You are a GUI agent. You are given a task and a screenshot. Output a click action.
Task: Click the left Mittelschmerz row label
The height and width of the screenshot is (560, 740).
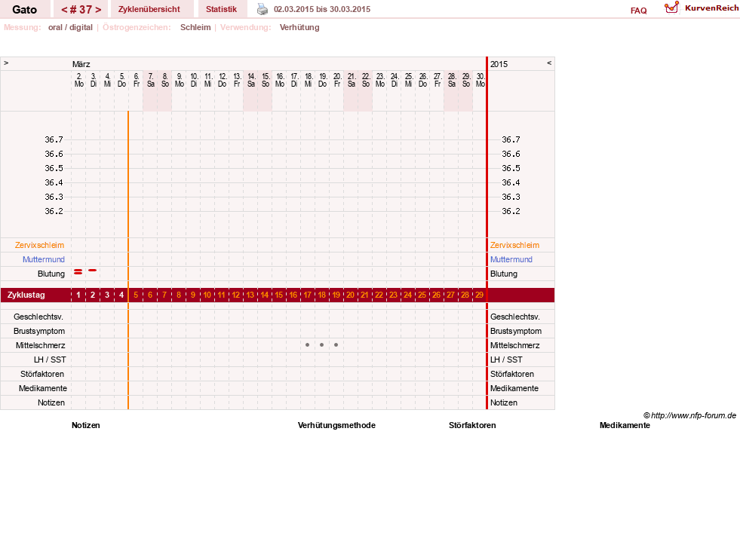(x=40, y=345)
